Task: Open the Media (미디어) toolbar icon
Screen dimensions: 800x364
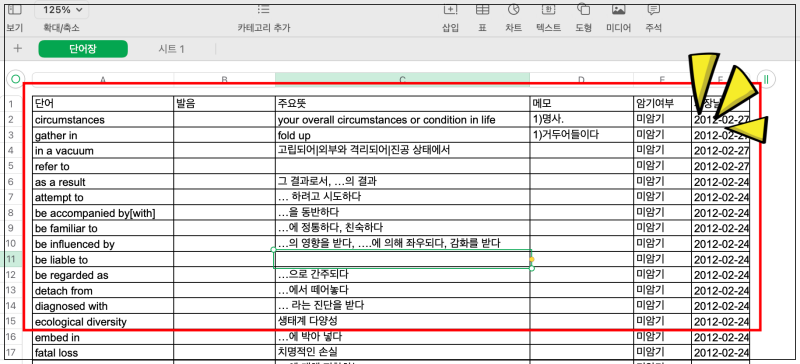Action: 618,10
